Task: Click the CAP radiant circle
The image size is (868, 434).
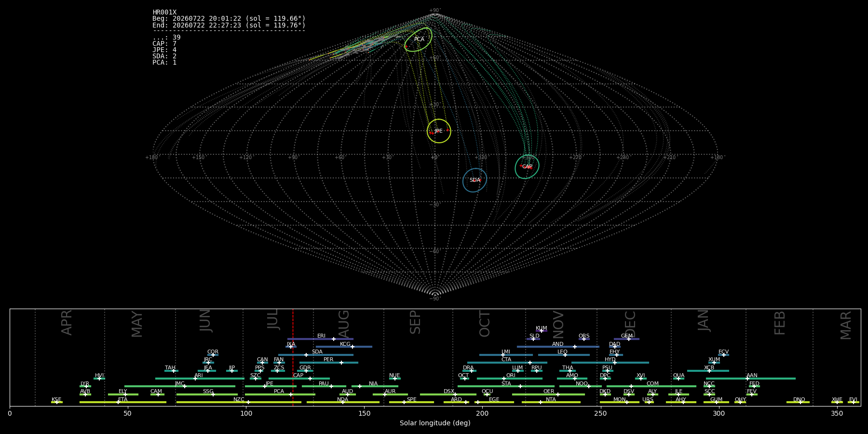Action: (x=527, y=167)
